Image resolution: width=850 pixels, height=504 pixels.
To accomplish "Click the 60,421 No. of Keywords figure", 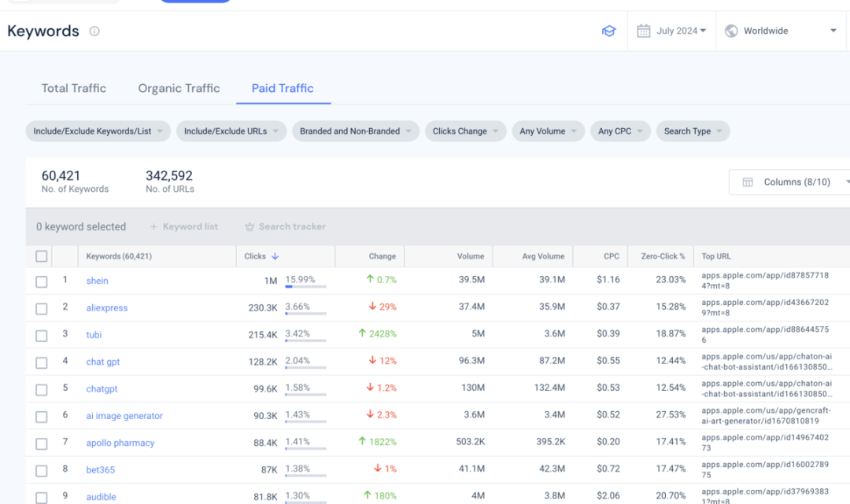I will click(x=61, y=176).
